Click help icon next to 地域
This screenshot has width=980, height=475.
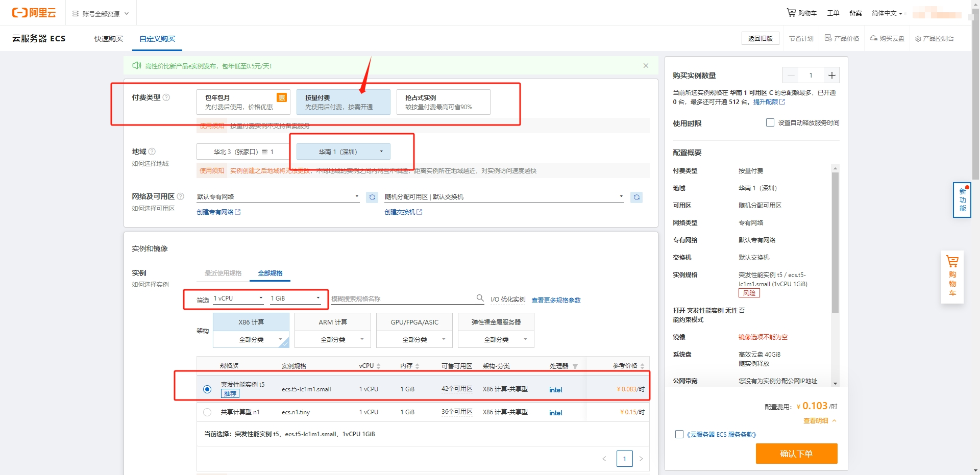point(152,152)
